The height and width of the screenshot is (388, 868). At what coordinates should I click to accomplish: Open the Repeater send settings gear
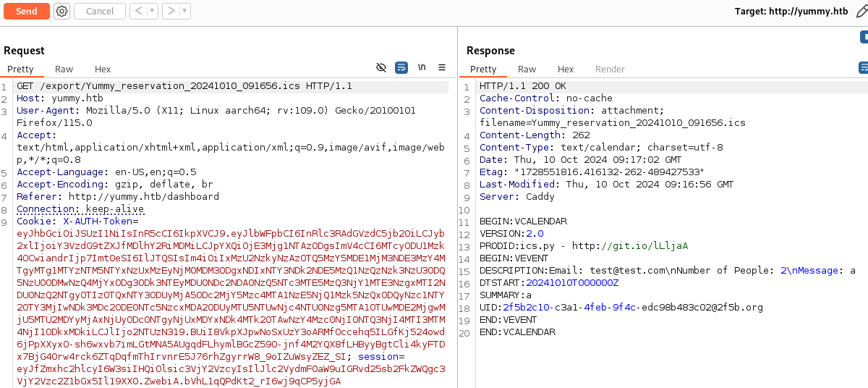click(x=62, y=11)
